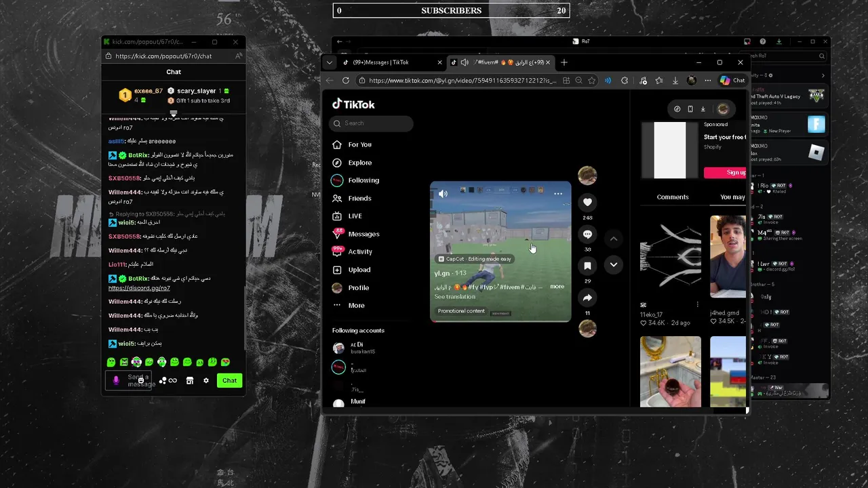Go to the Following feed
868x488 pixels.
(x=355, y=180)
